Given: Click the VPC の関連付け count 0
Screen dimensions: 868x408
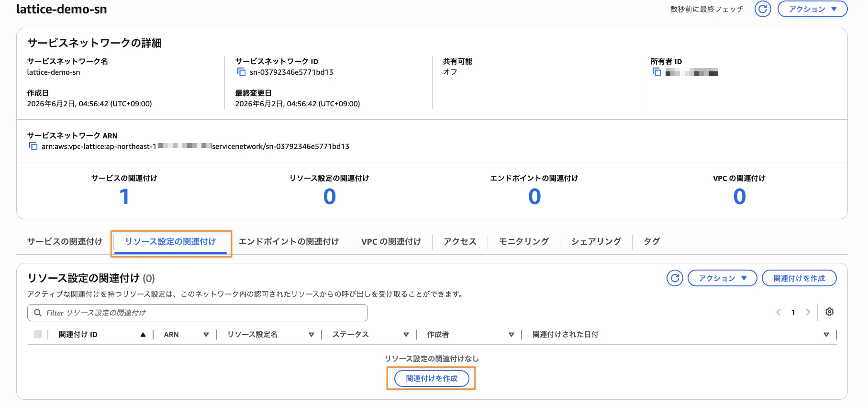Looking at the screenshot, I should point(739,196).
